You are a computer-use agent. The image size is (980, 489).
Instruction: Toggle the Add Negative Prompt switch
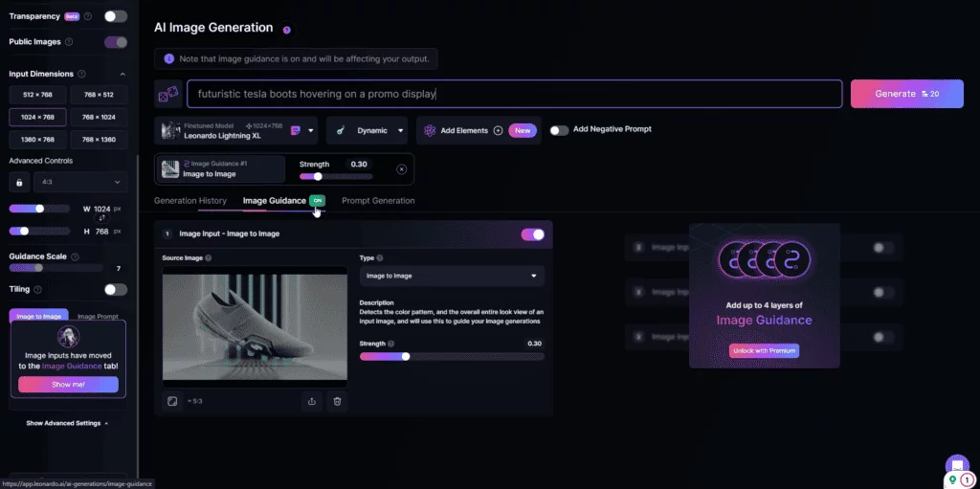[x=559, y=130]
